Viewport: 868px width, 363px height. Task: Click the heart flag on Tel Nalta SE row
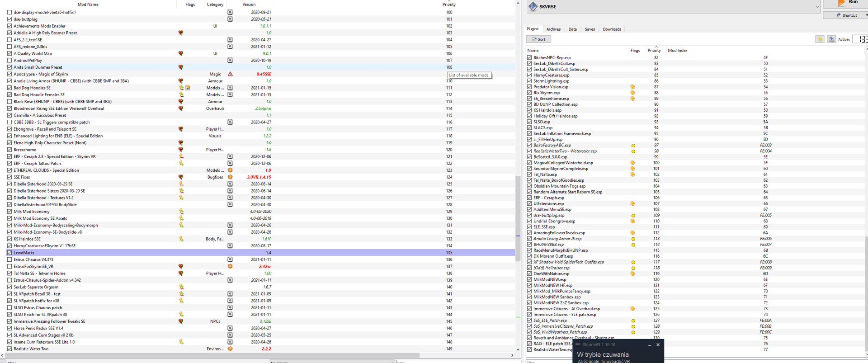click(181, 273)
